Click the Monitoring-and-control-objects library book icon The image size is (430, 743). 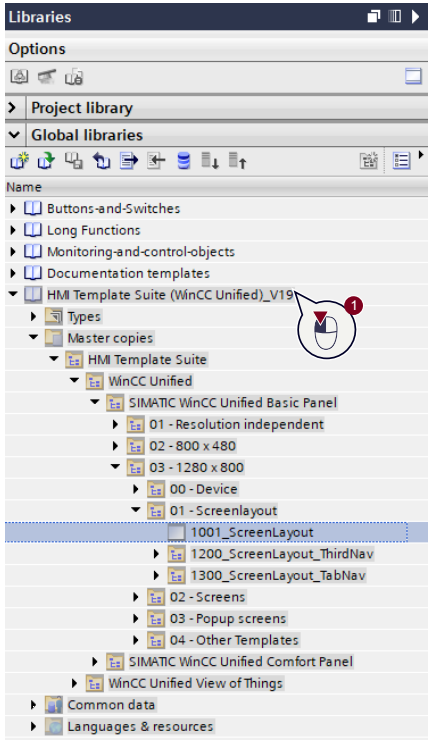(33, 252)
